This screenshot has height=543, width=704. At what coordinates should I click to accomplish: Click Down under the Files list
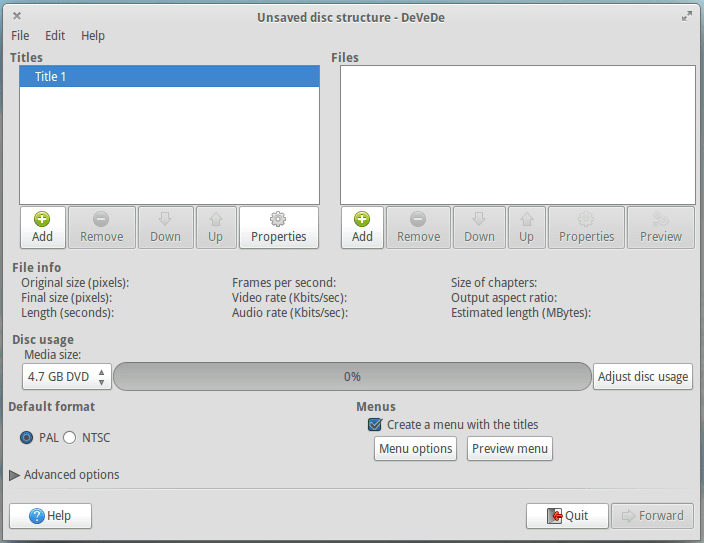pyautogui.click(x=479, y=227)
